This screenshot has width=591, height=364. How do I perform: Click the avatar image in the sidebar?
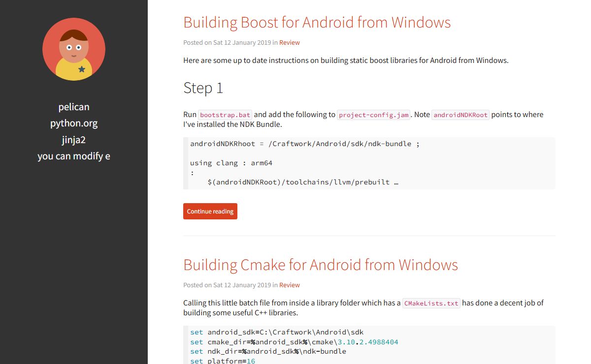tap(74, 49)
